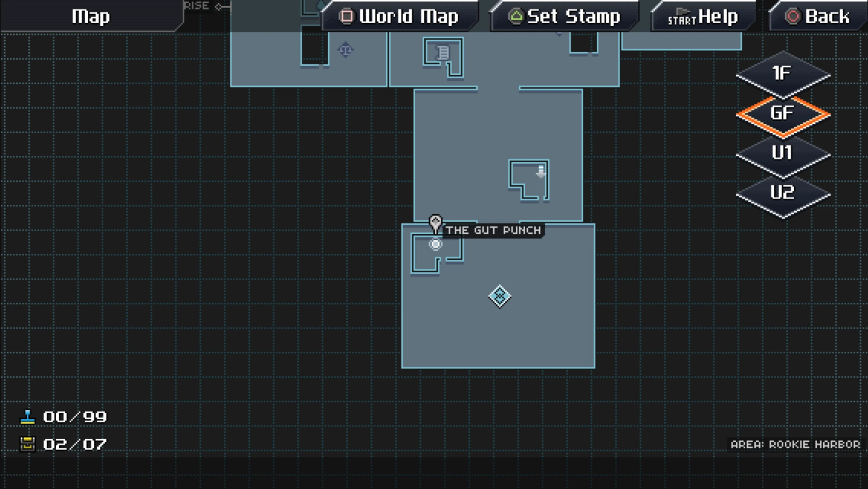Click the Map title header
The image size is (868, 489).
coord(91,16)
